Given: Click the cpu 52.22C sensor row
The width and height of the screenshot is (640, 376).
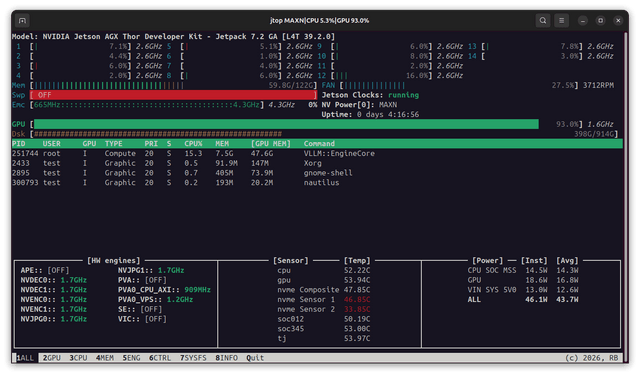Looking at the screenshot, I should (x=324, y=270).
